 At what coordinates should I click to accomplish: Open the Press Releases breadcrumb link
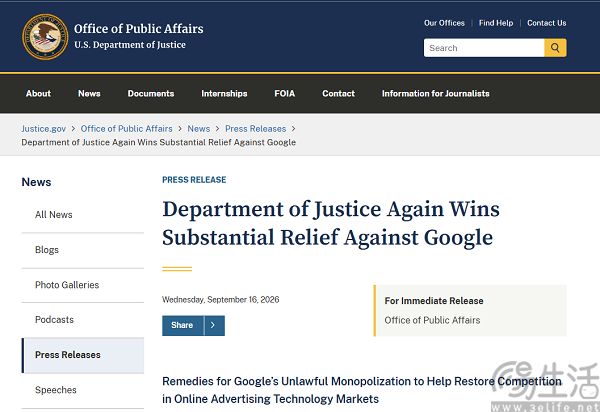coord(256,129)
